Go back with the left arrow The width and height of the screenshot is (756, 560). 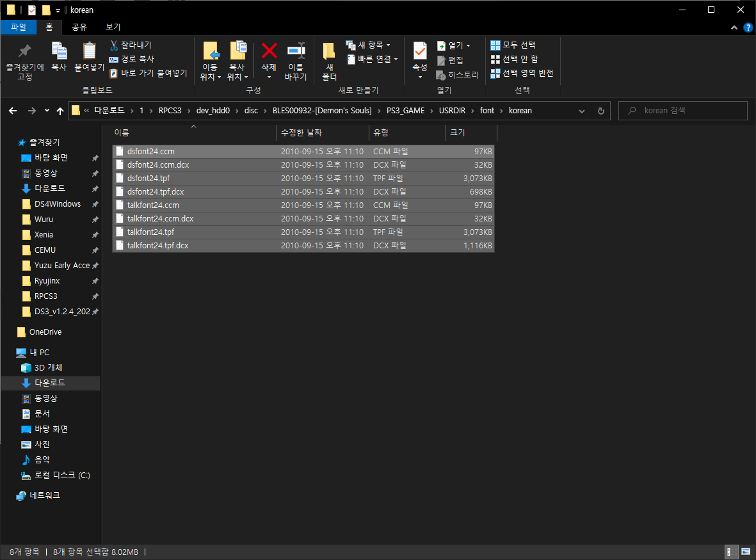point(13,111)
